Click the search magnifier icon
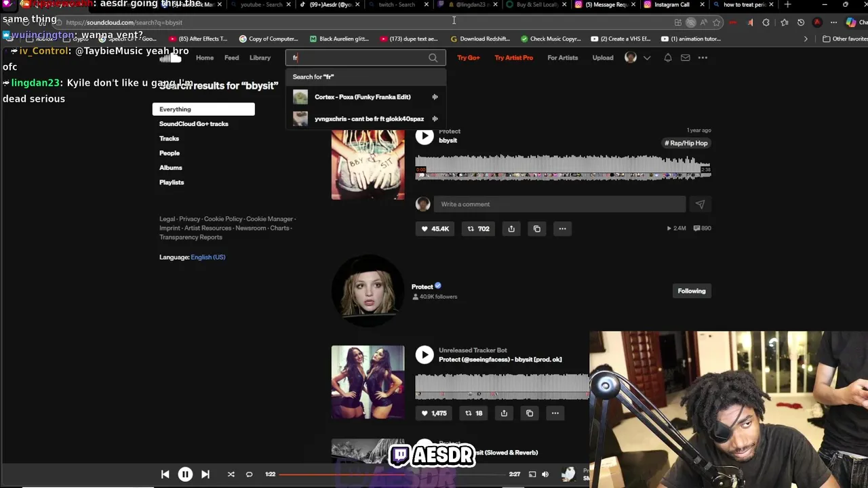 pos(433,58)
